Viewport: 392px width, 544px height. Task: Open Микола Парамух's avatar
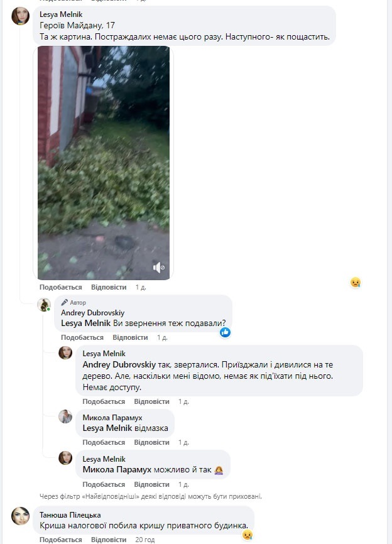point(65,416)
